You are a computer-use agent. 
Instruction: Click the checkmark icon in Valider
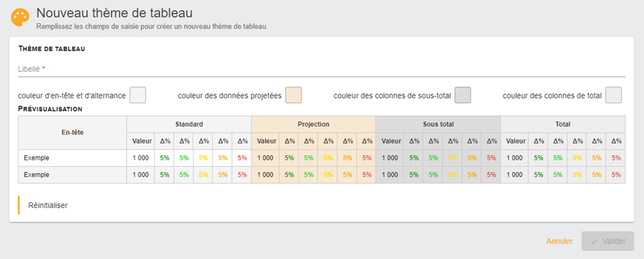[593, 242]
